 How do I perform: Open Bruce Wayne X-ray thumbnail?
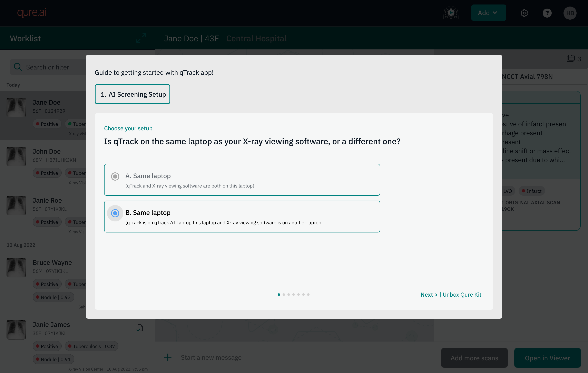(x=16, y=267)
